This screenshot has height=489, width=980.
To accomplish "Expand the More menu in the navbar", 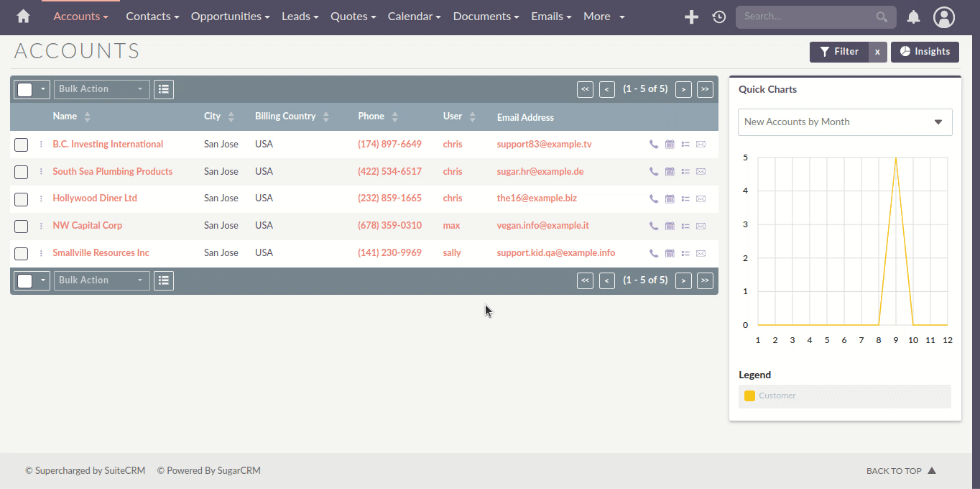I will point(603,16).
